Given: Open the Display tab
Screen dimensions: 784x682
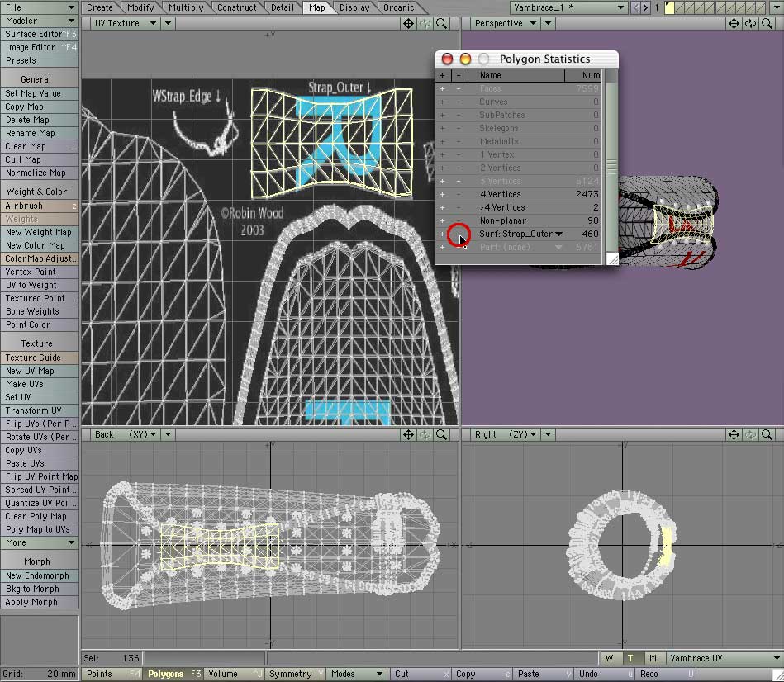Looking at the screenshot, I should (x=354, y=7).
